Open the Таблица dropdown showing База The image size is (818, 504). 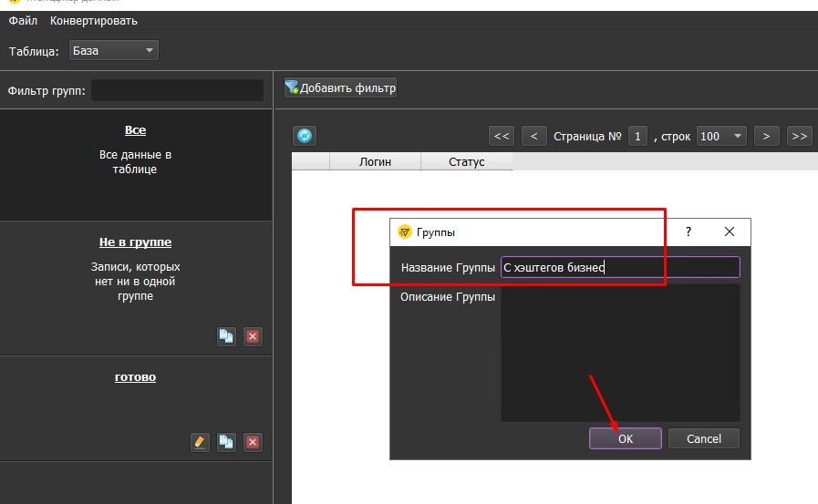coord(114,50)
